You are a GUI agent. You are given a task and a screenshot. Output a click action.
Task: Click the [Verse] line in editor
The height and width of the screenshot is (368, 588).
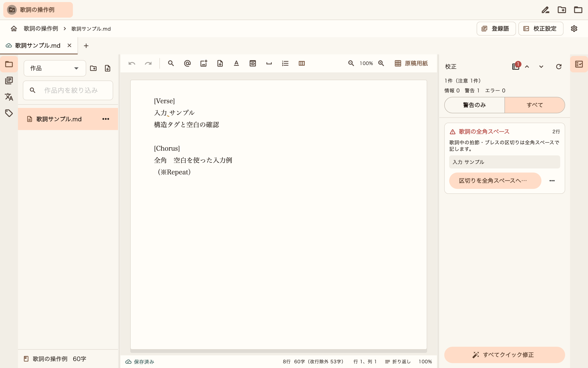tap(165, 101)
